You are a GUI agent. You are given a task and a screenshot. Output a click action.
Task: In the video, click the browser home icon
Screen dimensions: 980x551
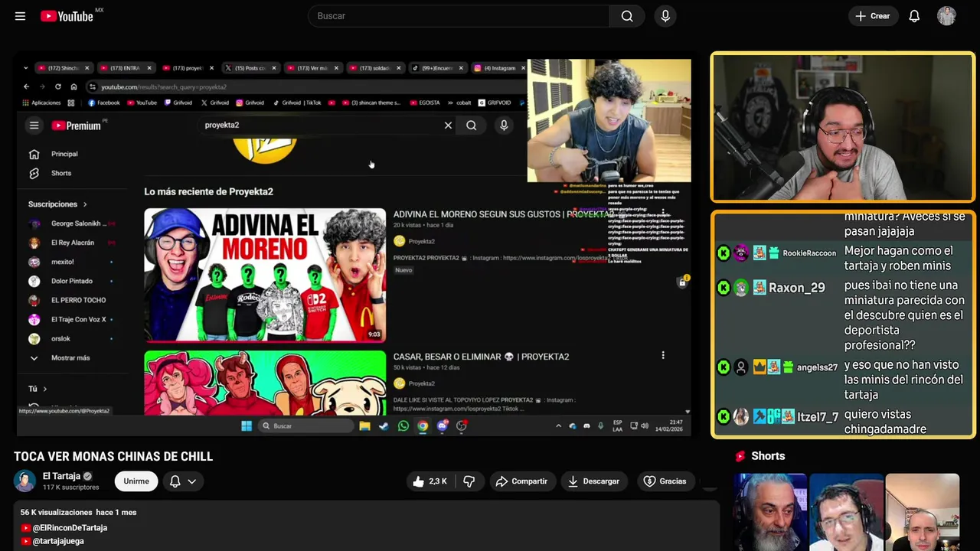[73, 86]
